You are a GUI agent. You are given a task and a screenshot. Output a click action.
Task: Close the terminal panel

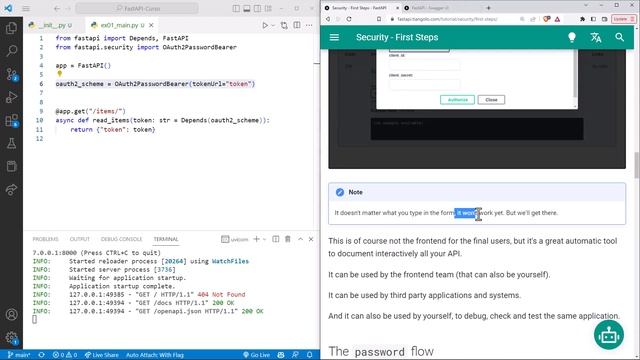coord(311,239)
